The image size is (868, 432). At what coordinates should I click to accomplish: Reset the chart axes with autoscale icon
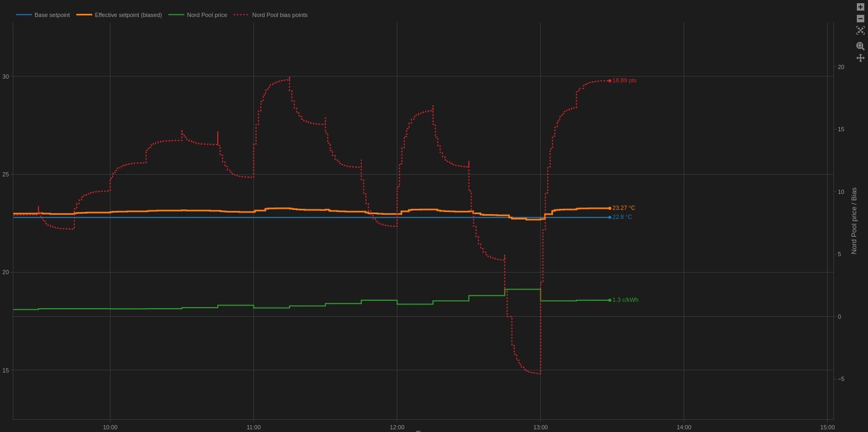[860, 31]
